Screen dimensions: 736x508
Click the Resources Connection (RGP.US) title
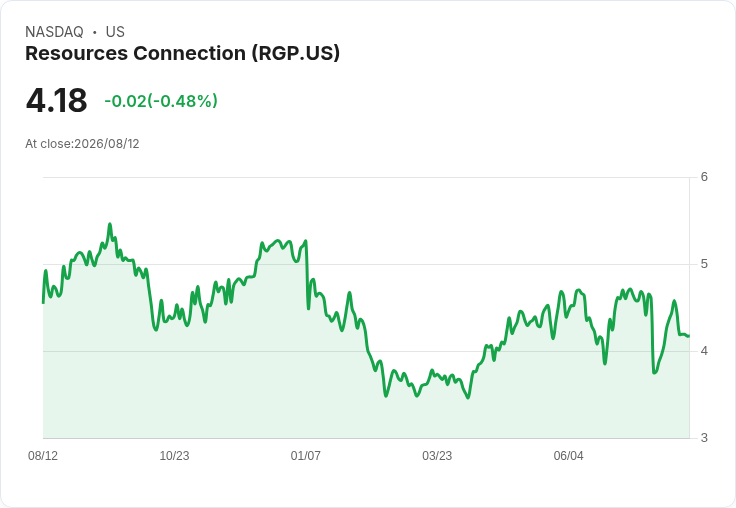pyautogui.click(x=182, y=54)
